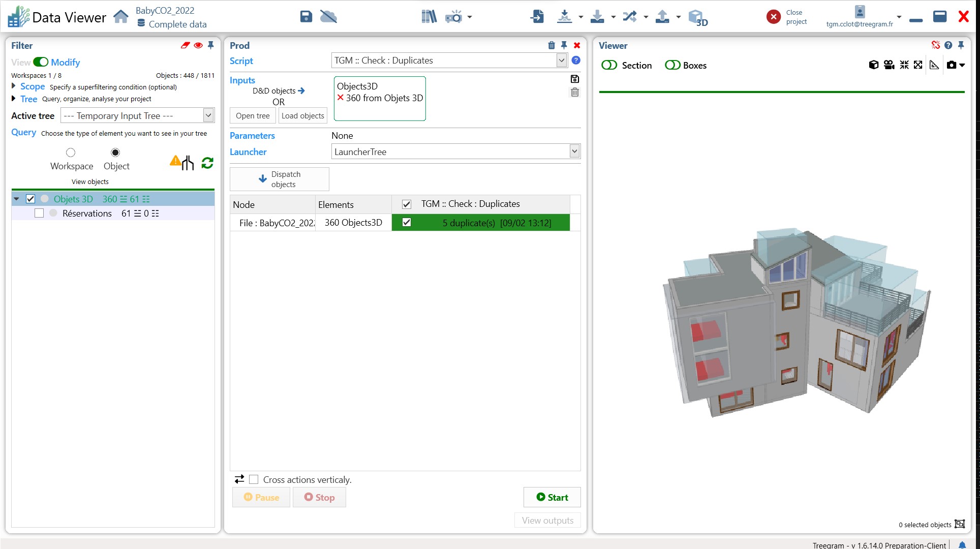980x549 pixels.
Task: Click the Dispatch objects button
Action: coord(279,179)
